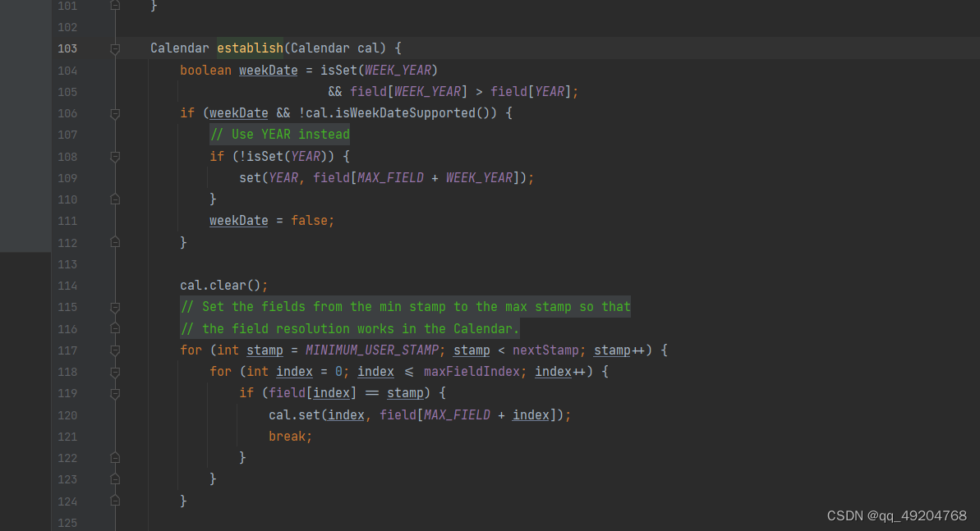Click the fold-end marker on line 110

coord(115,199)
